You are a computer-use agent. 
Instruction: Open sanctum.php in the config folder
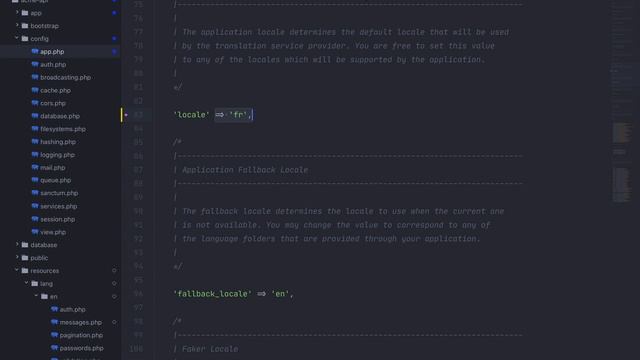click(x=59, y=193)
